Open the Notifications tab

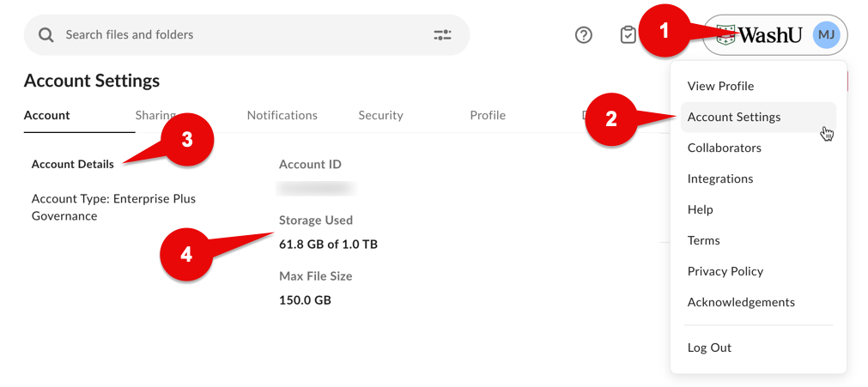[x=282, y=115]
